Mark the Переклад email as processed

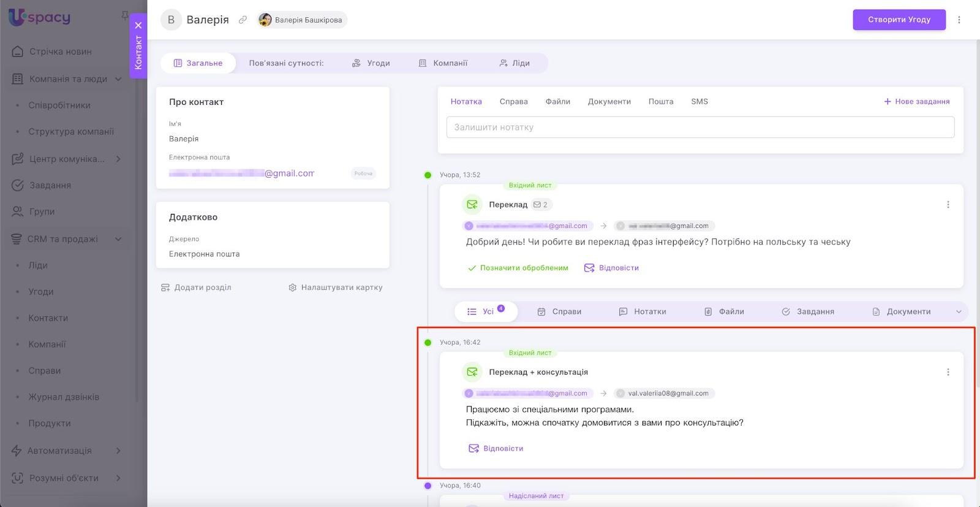(x=518, y=268)
